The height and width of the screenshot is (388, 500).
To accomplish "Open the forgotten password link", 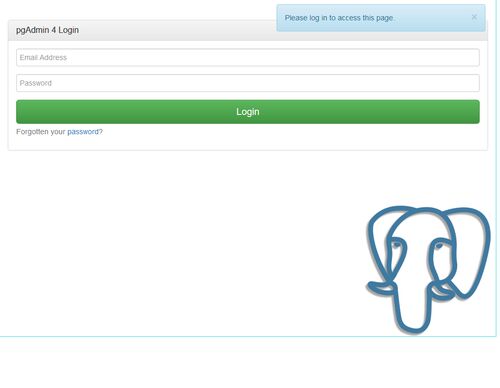I will pos(85,132).
